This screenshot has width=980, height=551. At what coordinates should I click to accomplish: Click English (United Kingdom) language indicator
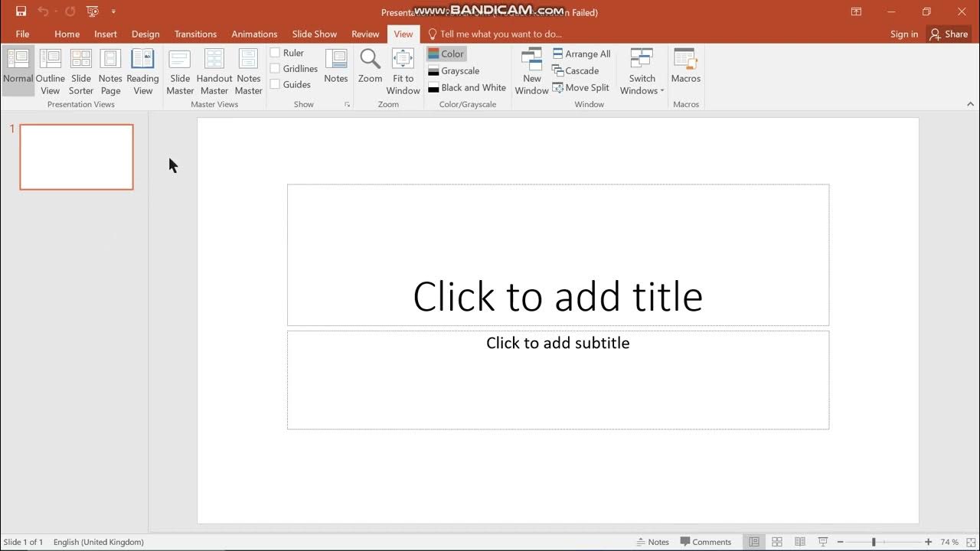[x=99, y=542]
